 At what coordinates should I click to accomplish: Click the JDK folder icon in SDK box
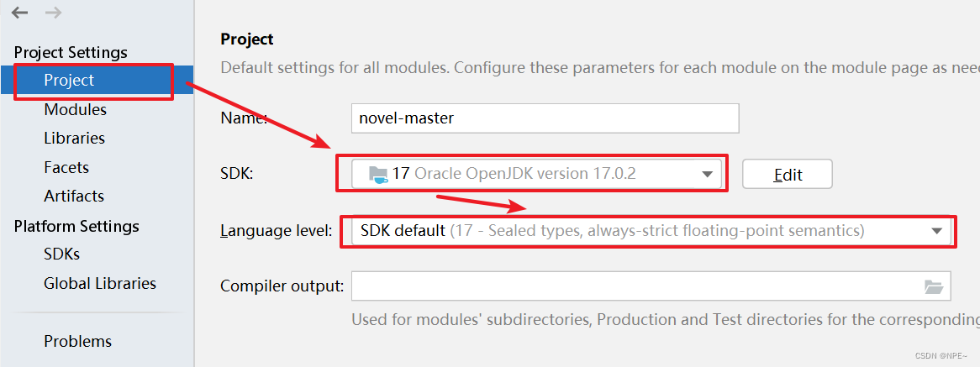378,174
